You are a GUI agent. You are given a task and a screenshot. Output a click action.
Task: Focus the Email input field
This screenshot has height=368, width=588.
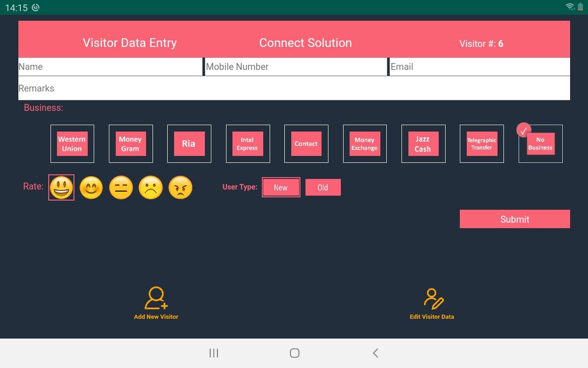[x=480, y=67]
